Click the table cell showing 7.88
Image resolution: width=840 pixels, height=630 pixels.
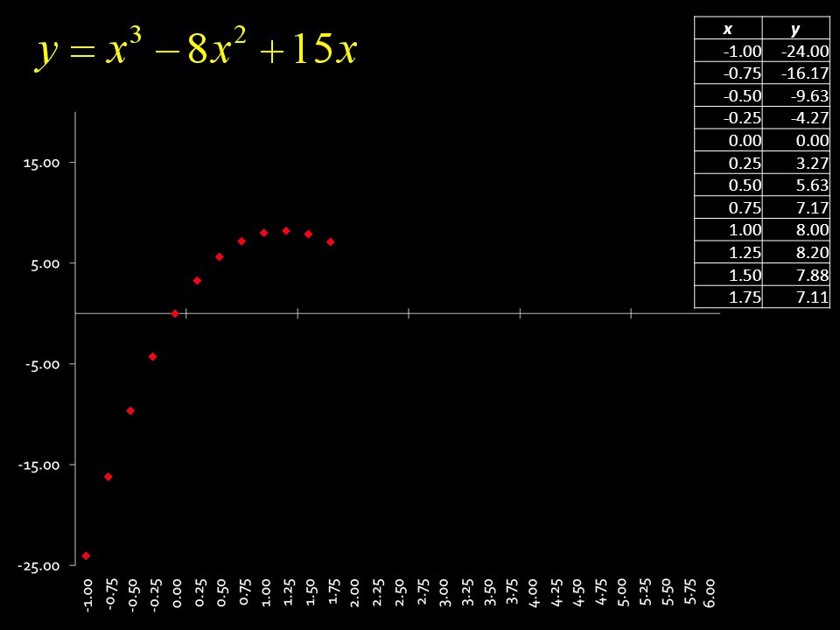[x=796, y=274]
